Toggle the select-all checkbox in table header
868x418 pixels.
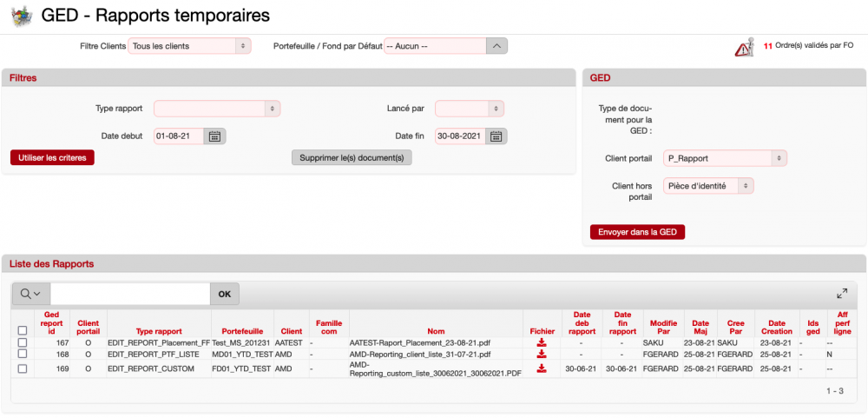pos(23,330)
